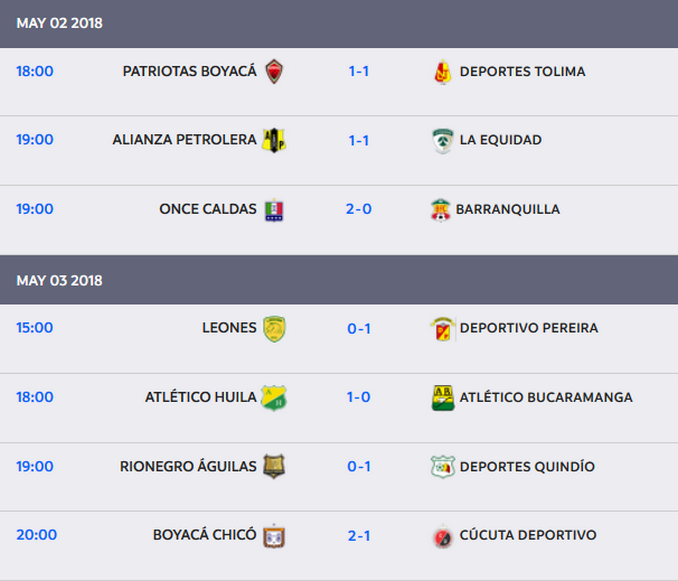Open the Atlético Huila team page
Screen dimensions: 678x581
pyautogui.click(x=200, y=397)
